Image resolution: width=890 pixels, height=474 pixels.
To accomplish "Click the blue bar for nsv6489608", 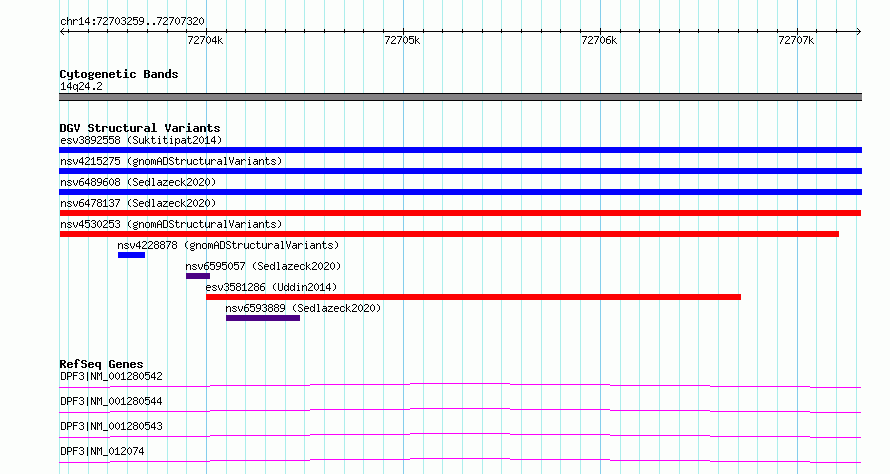I will click(460, 192).
